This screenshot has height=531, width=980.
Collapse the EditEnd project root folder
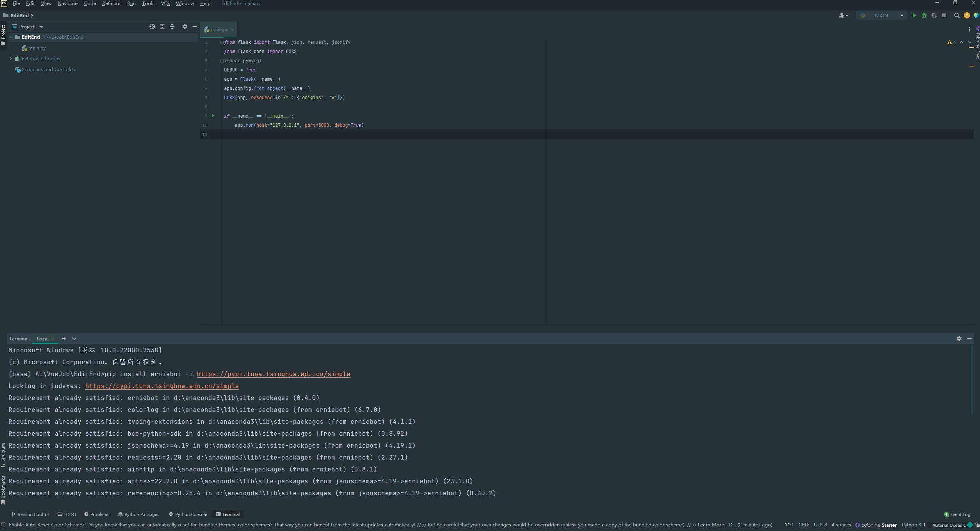click(11, 37)
